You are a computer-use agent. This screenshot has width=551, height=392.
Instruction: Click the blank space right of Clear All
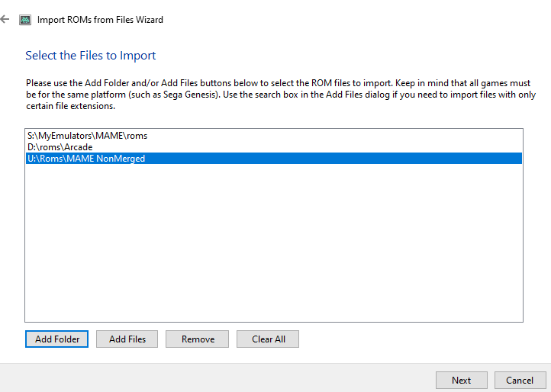pyautogui.click(x=411, y=339)
